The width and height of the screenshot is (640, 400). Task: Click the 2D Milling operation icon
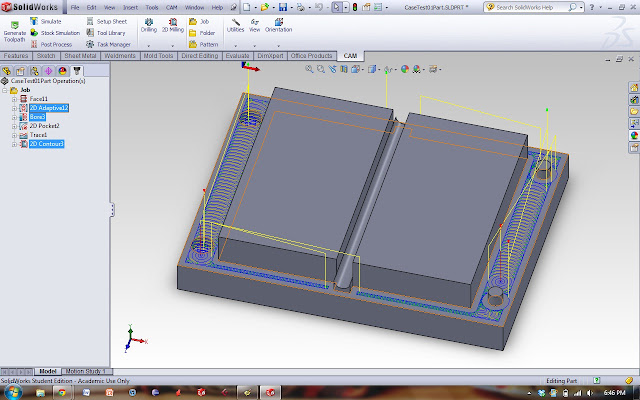174,24
